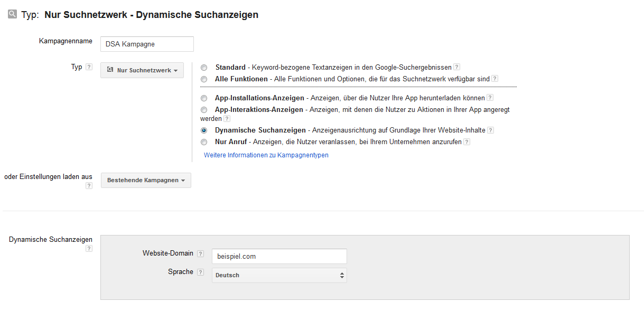The image size is (644, 311).
Task: Choose the Alle Funktionen option
Action: click(204, 78)
